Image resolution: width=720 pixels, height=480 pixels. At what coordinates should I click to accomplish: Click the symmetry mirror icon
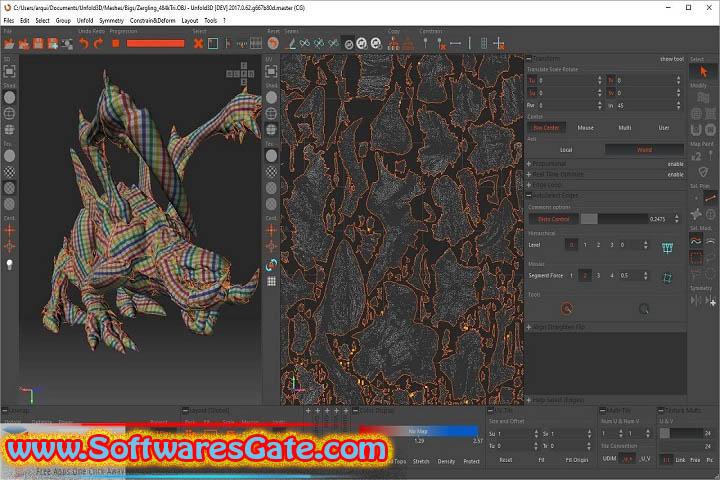point(696,300)
